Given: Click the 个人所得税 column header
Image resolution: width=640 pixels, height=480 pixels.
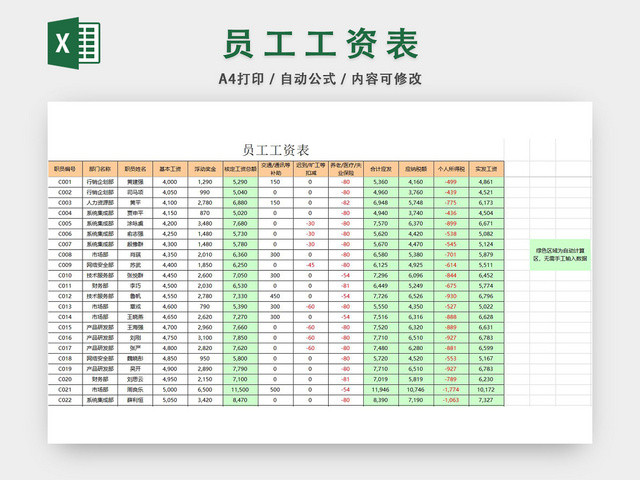Looking at the screenshot, I should 451,169.
